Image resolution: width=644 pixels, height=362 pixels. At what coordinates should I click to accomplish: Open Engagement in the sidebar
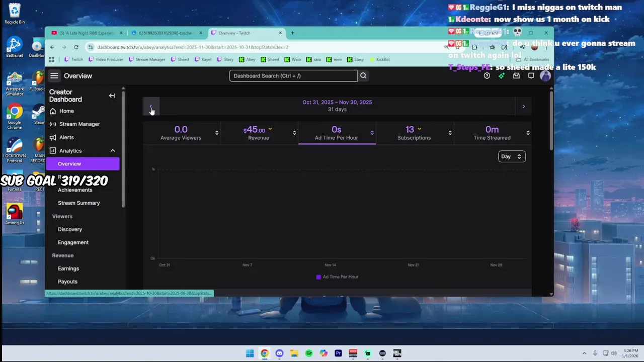click(73, 242)
